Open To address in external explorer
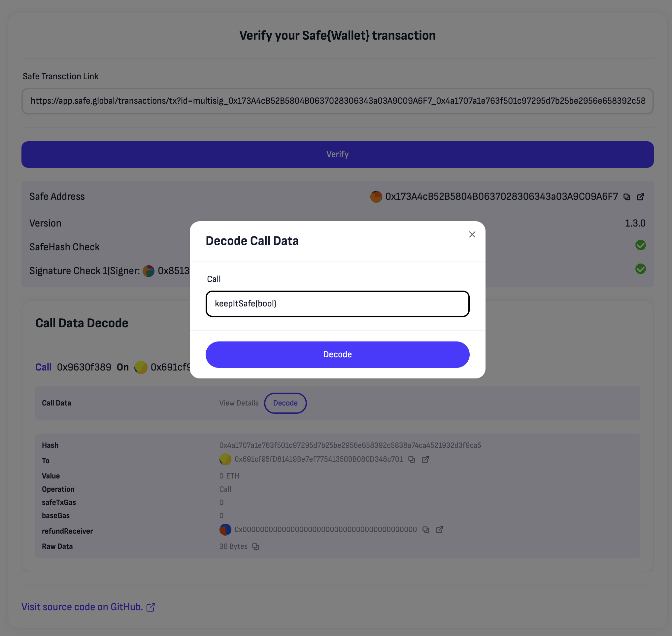 (425, 459)
